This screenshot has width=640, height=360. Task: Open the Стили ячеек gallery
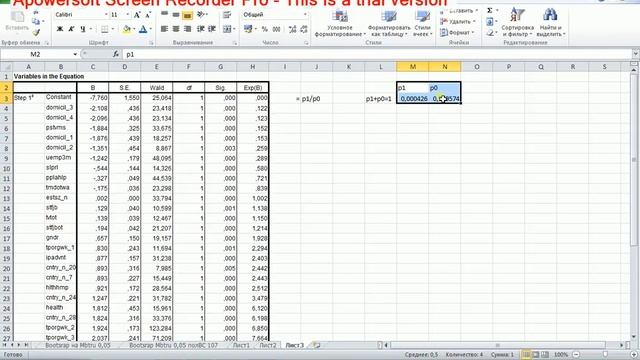[422, 23]
